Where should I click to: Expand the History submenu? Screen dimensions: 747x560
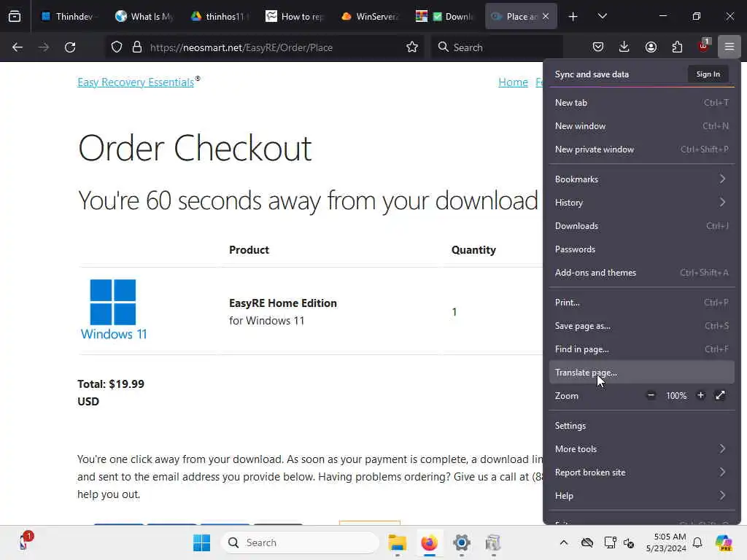641,203
